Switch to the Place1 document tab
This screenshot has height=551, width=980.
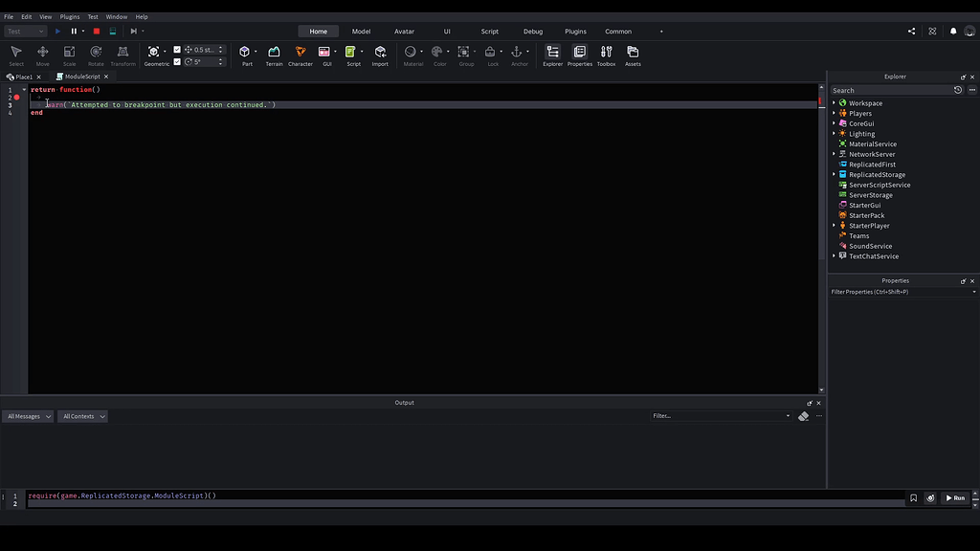[x=24, y=77]
